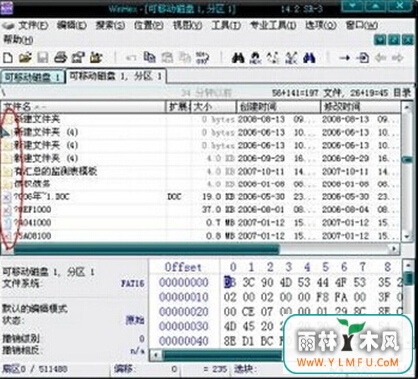
Task: Open the 选项(O) menu
Action: [x=321, y=25]
